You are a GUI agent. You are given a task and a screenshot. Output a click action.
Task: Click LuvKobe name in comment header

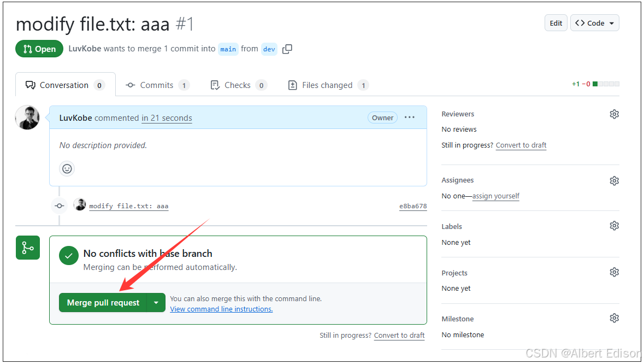[75, 118]
